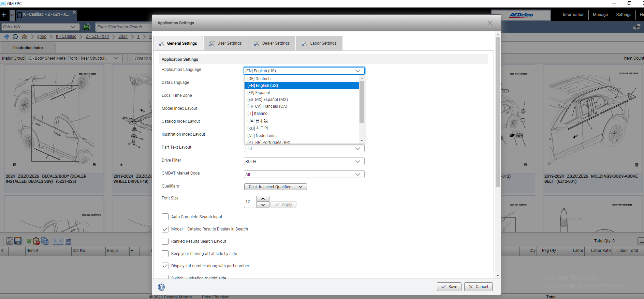
Task: Select [IT] Italiano in language list
Action: [302, 114]
